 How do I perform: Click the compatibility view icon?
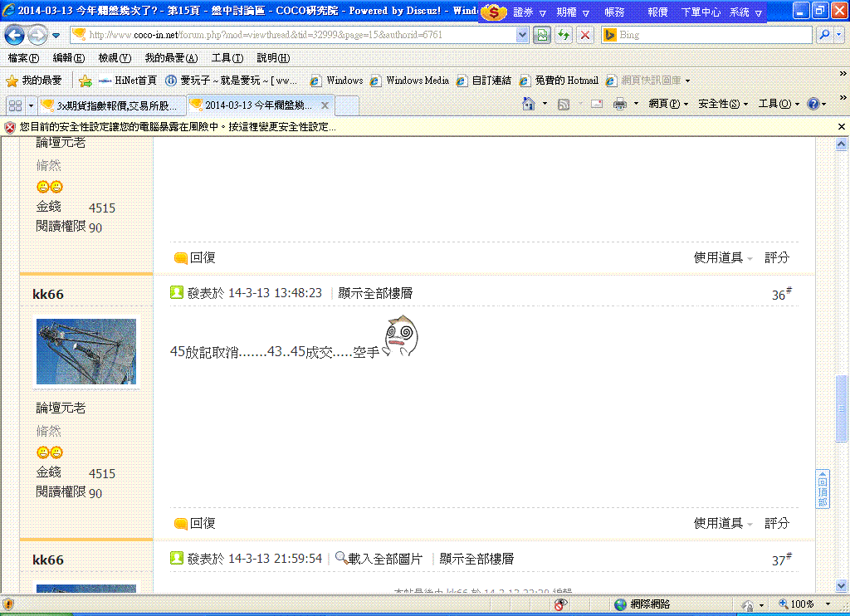click(541, 35)
